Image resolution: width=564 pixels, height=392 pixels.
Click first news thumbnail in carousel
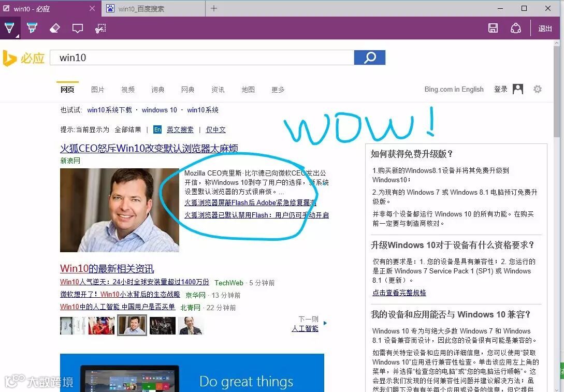73,326
